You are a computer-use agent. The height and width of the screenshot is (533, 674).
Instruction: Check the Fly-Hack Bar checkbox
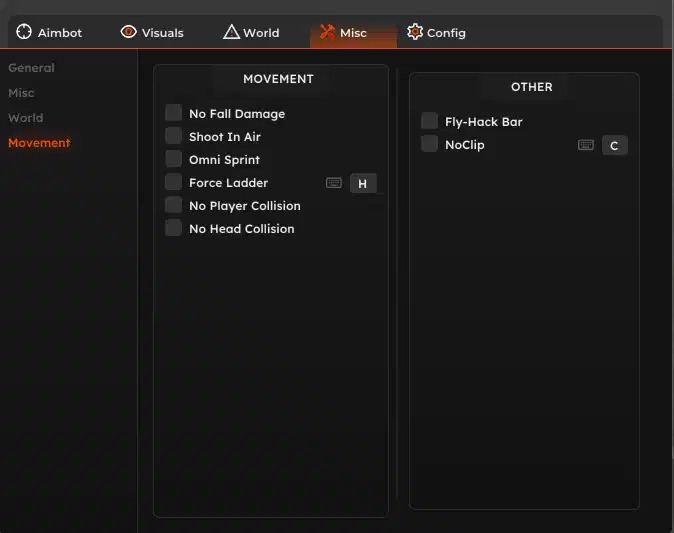(430, 121)
